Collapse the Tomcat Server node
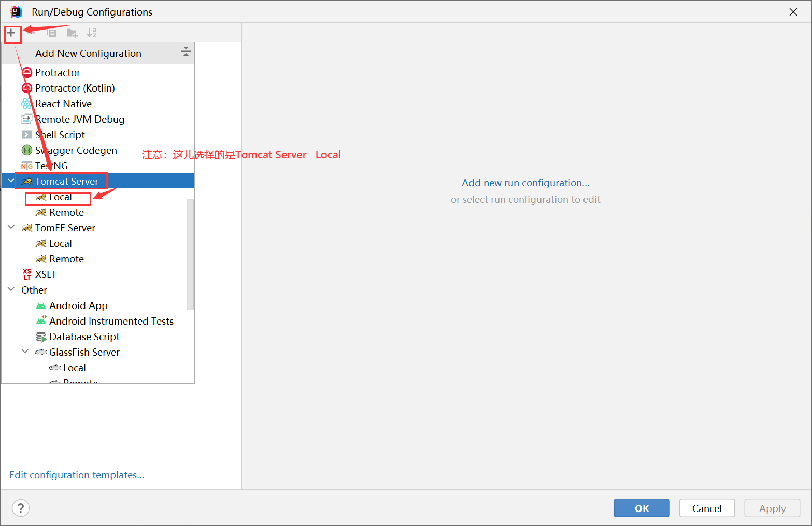The height and width of the screenshot is (526, 812). (x=11, y=181)
